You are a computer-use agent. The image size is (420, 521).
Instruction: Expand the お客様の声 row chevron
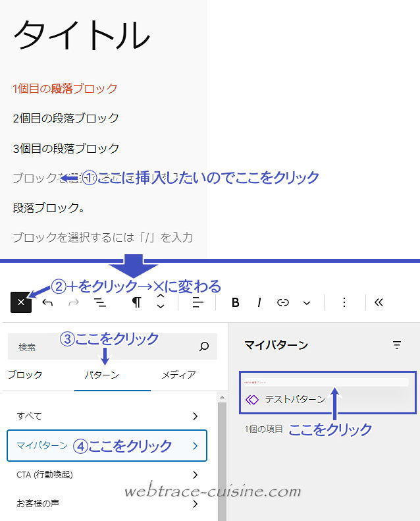(x=196, y=504)
